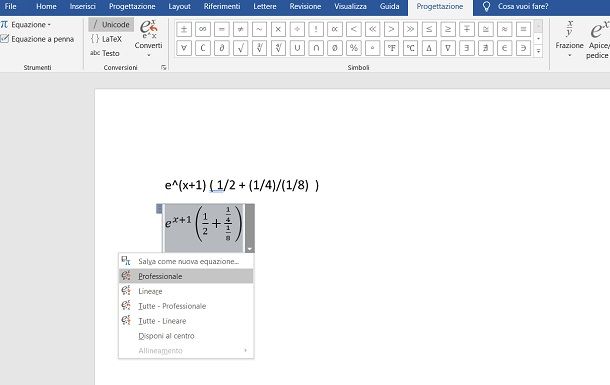Switch to the Revisione tab
The height and width of the screenshot is (385, 610).
click(305, 6)
